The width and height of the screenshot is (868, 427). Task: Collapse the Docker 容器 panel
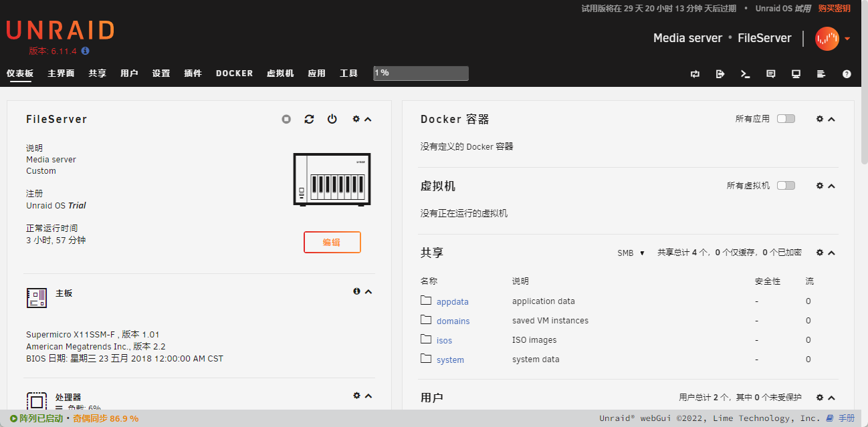coord(832,119)
